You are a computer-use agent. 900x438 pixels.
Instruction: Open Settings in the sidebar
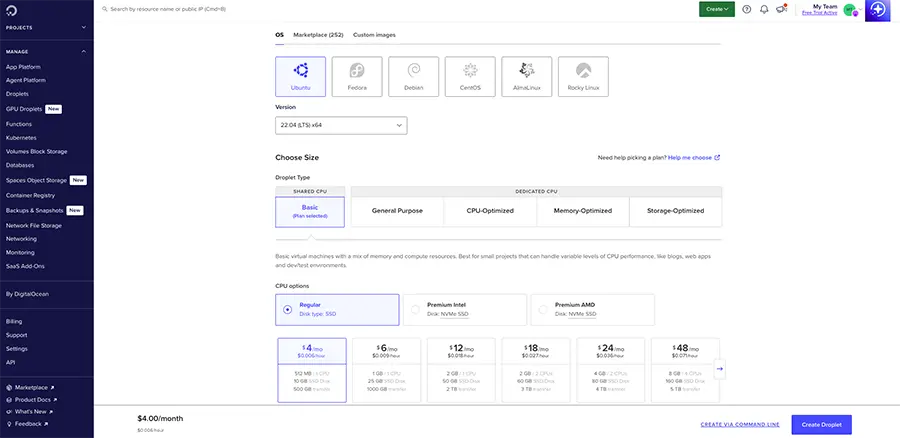[17, 348]
